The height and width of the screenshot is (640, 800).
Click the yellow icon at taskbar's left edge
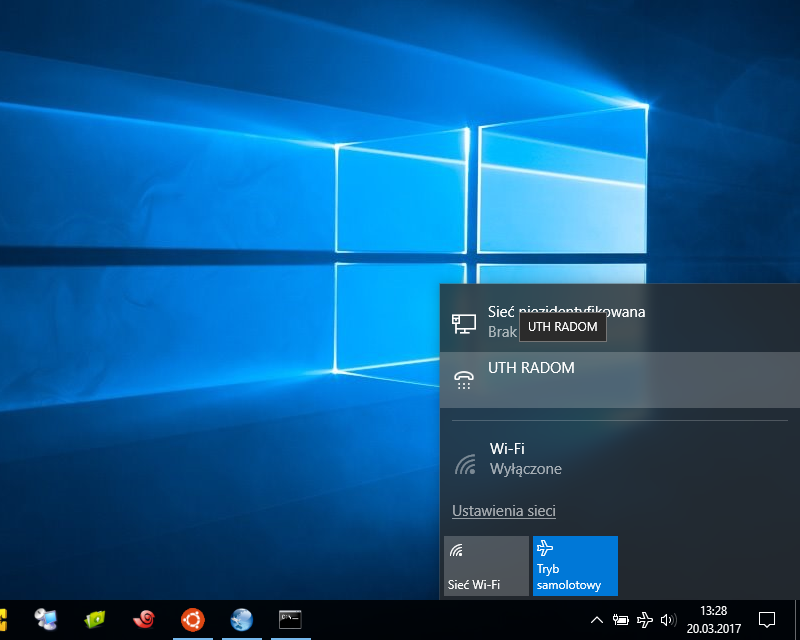click(3, 620)
